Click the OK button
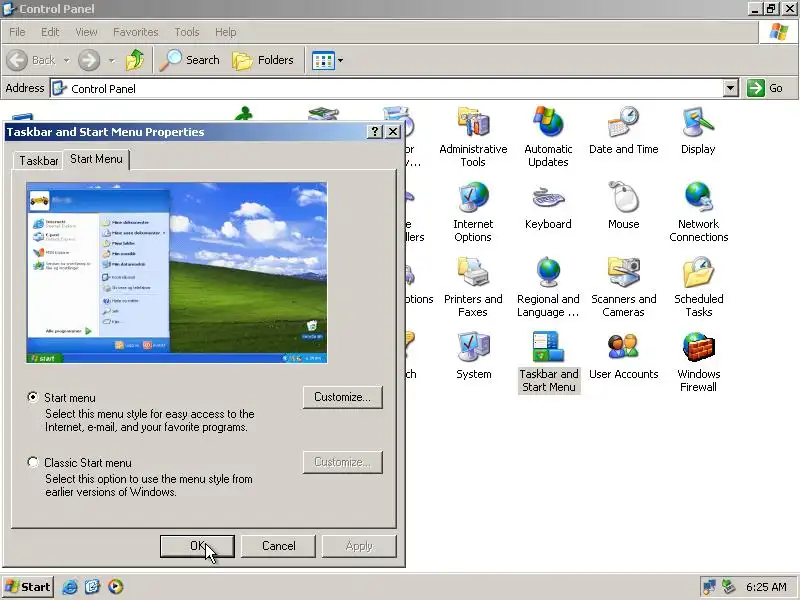The height and width of the screenshot is (600, 800). (x=197, y=546)
